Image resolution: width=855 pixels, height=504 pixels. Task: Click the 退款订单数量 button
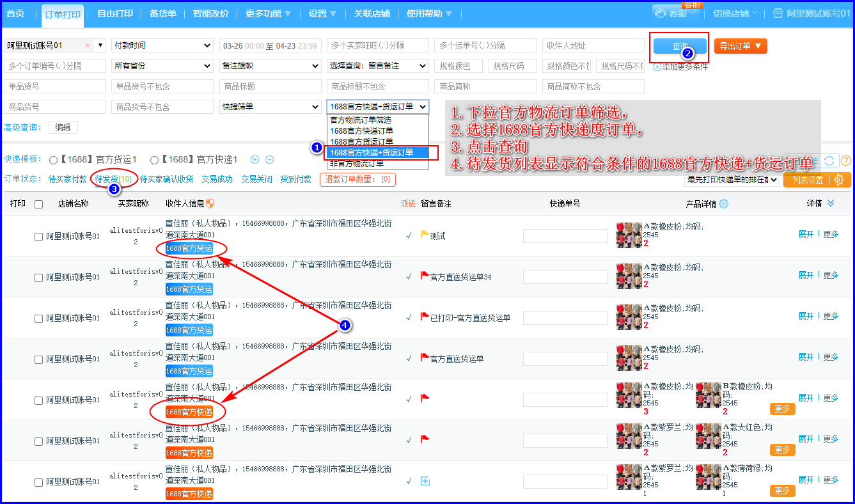coord(357,180)
